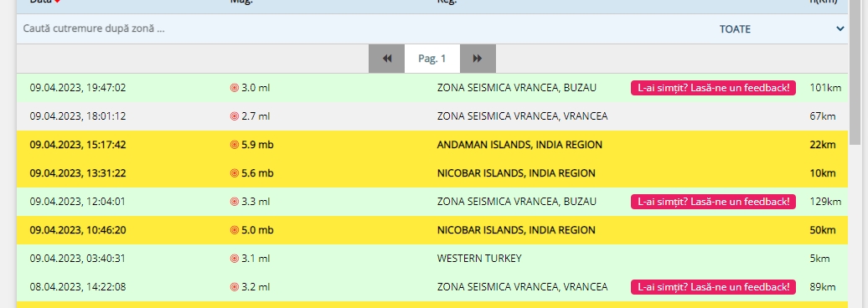Screen dimensions: 868x308
Task: Click region ANDAMAN ISLANDS, INDIA REGION
Action: (519, 145)
